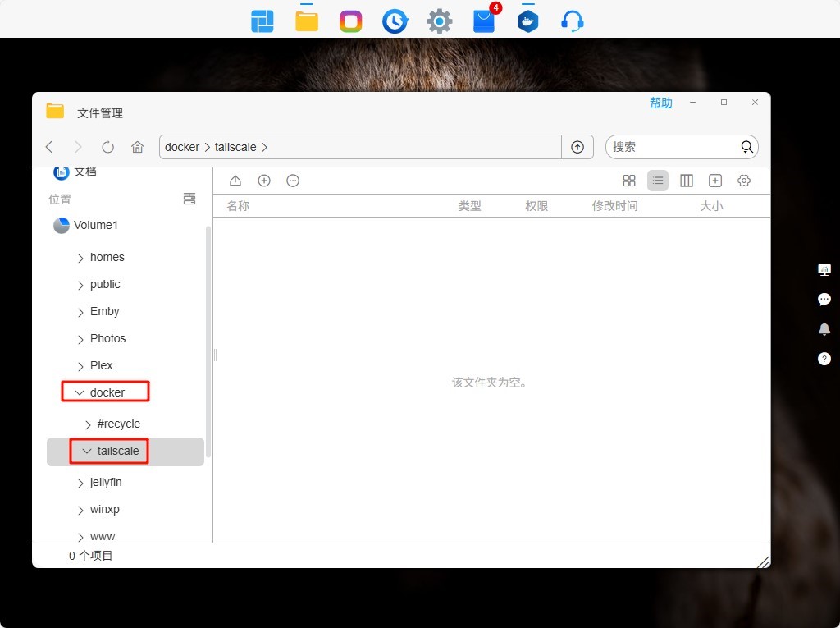Open file manager settings gear

(x=744, y=181)
